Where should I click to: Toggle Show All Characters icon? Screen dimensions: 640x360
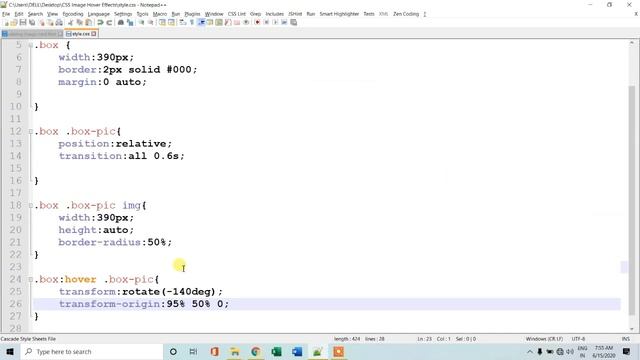pos(192,22)
